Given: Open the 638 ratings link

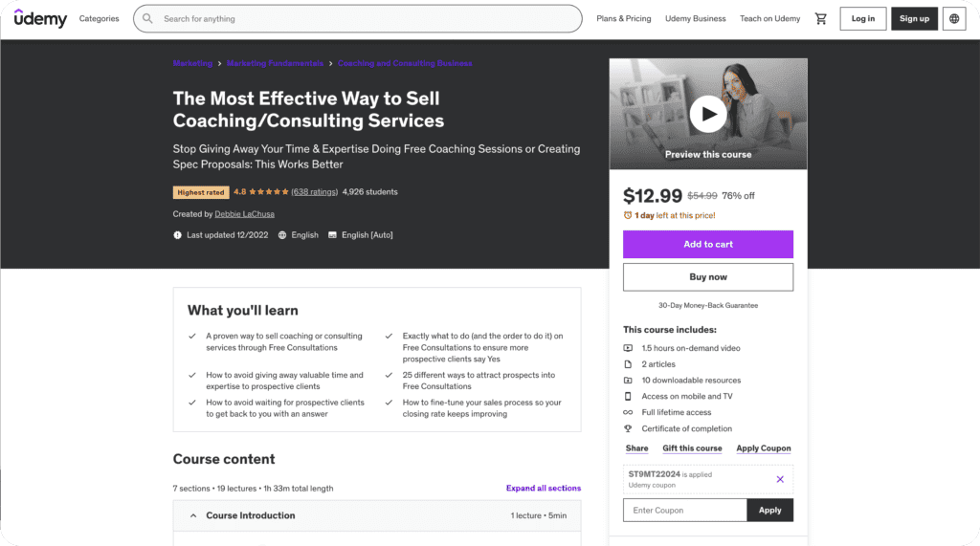Looking at the screenshot, I should [314, 192].
